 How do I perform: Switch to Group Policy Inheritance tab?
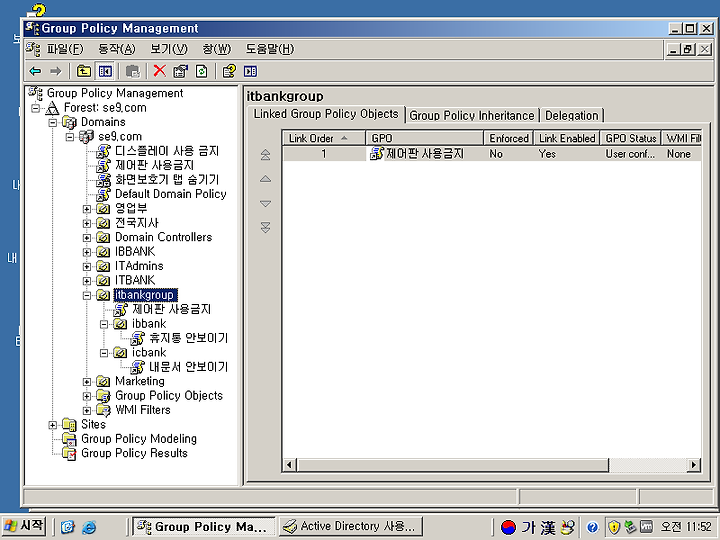click(x=472, y=115)
